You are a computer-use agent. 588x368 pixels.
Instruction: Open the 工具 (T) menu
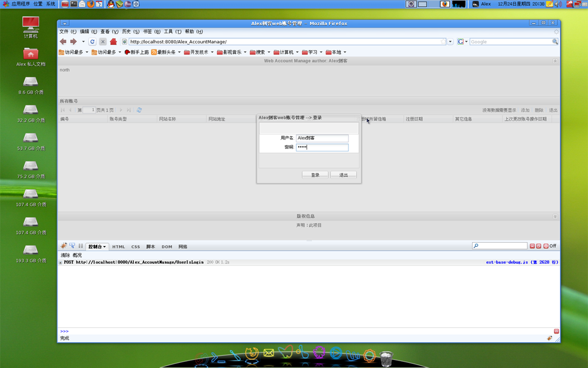pos(172,32)
